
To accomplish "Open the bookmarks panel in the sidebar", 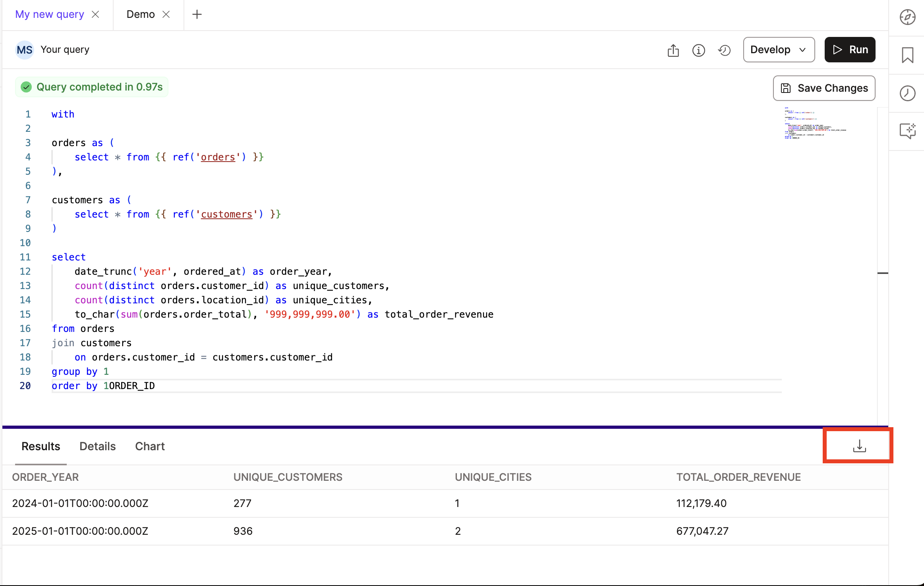I will point(908,55).
